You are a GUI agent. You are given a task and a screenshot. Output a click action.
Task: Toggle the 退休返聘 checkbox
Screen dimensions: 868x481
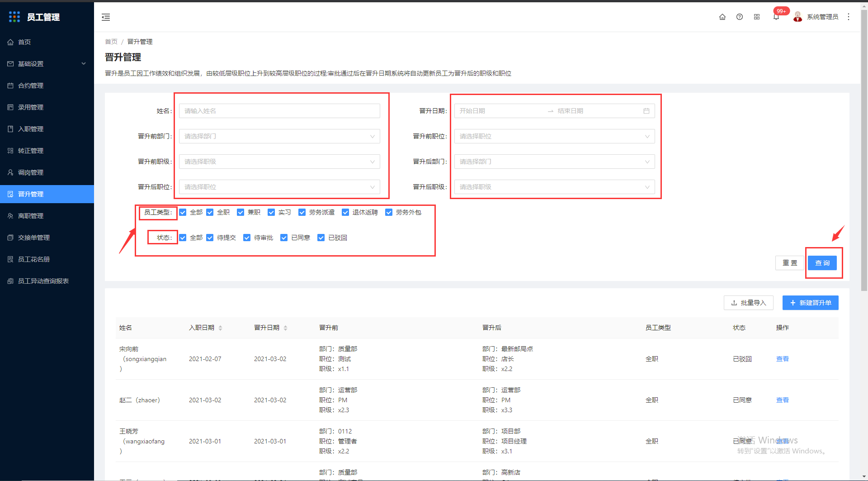tap(345, 212)
